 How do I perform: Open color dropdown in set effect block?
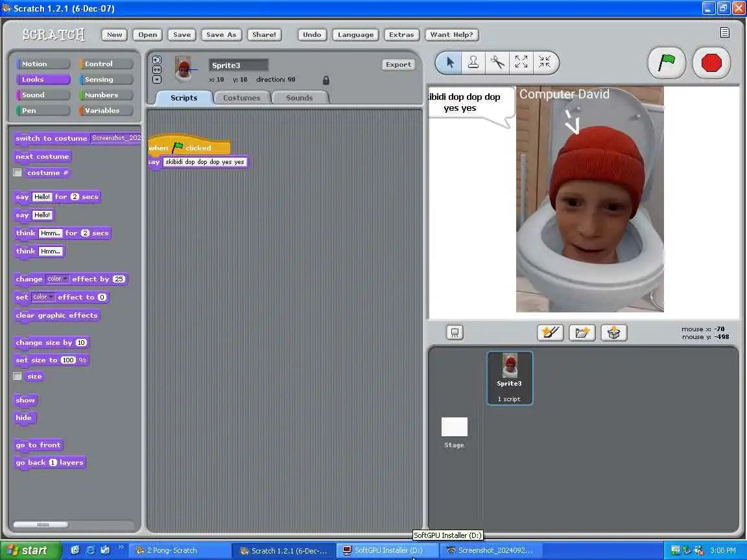(43, 297)
